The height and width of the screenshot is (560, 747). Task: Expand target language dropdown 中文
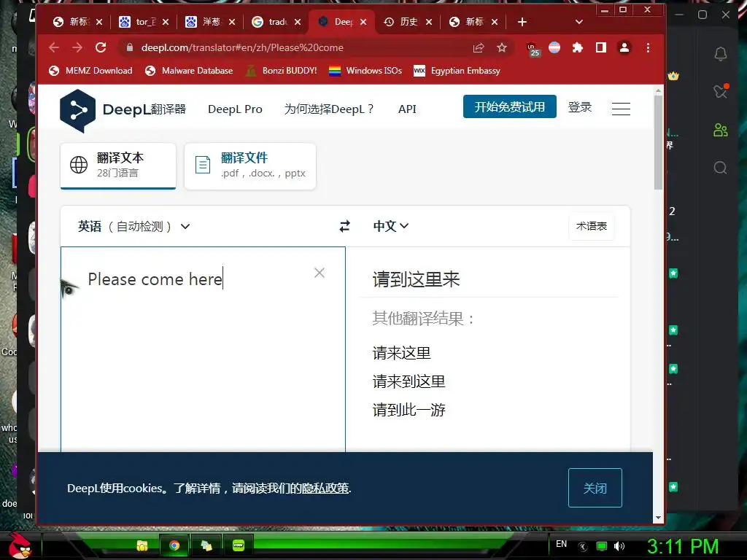click(391, 226)
